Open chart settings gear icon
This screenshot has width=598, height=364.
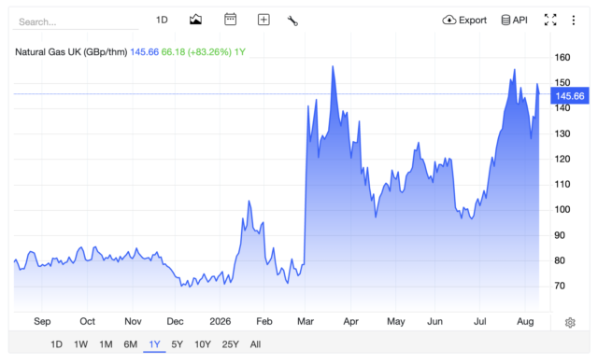(x=570, y=323)
